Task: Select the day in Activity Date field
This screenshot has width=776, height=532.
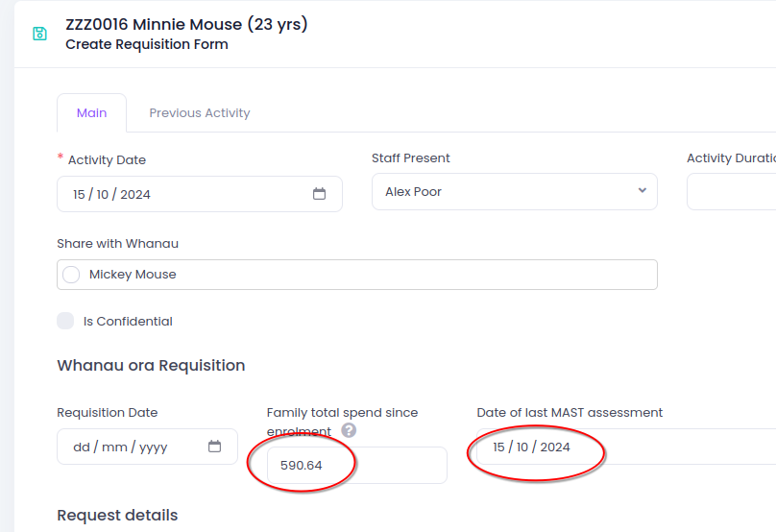Action: 80,194
